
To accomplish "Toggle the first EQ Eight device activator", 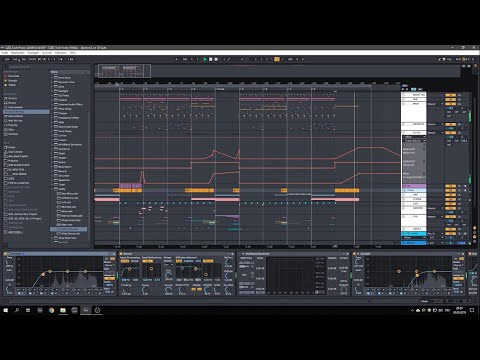I will [x=5, y=254].
